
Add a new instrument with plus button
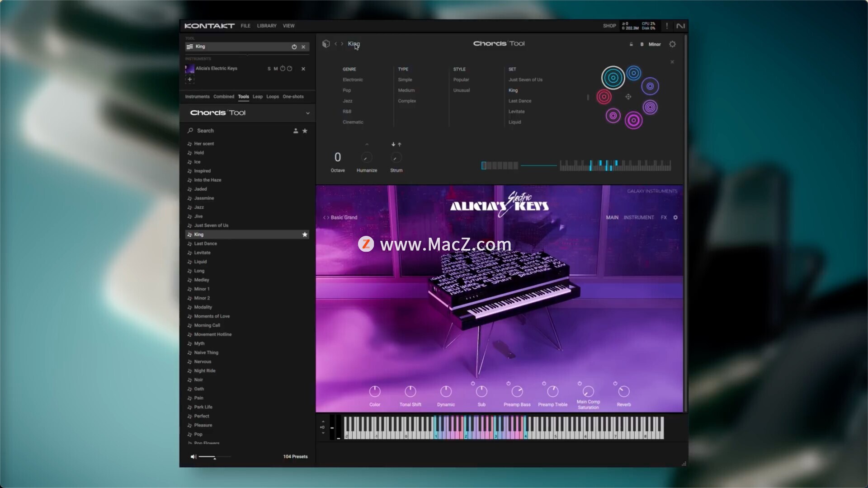[190, 79]
